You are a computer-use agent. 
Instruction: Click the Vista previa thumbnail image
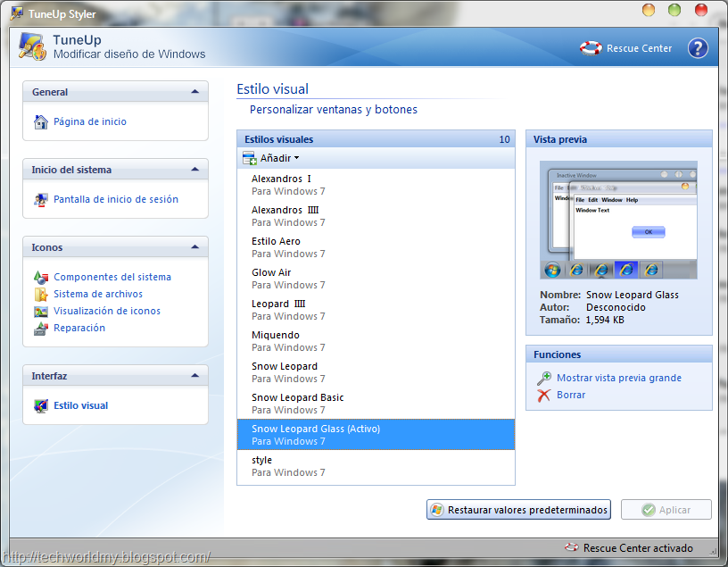tap(618, 220)
